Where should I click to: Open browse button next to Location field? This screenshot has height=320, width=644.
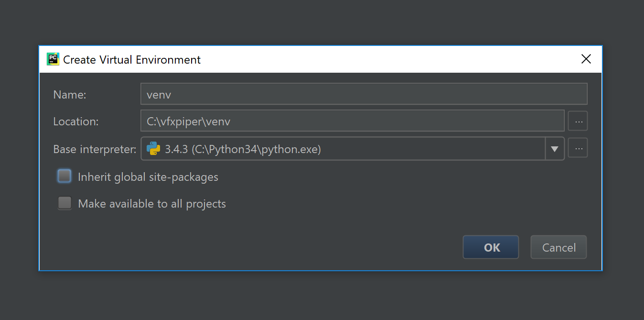[578, 121]
